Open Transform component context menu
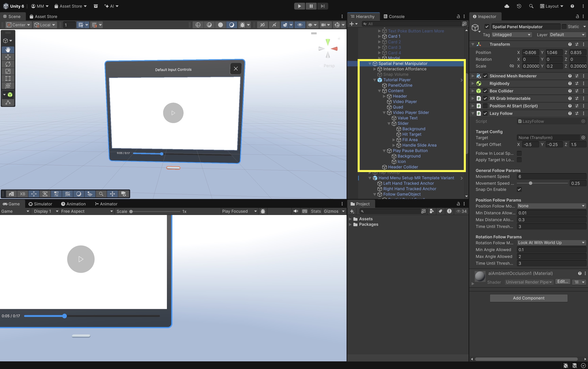This screenshot has height=369, width=588. [x=583, y=44]
